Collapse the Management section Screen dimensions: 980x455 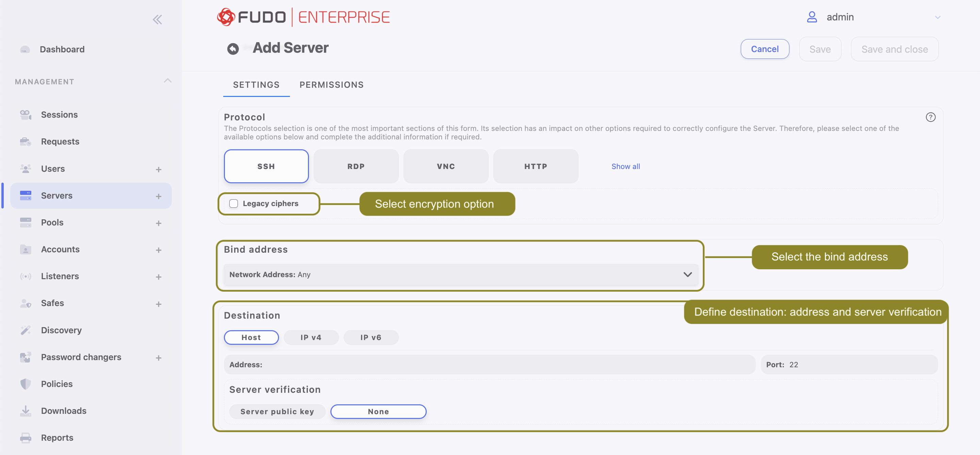click(x=168, y=81)
